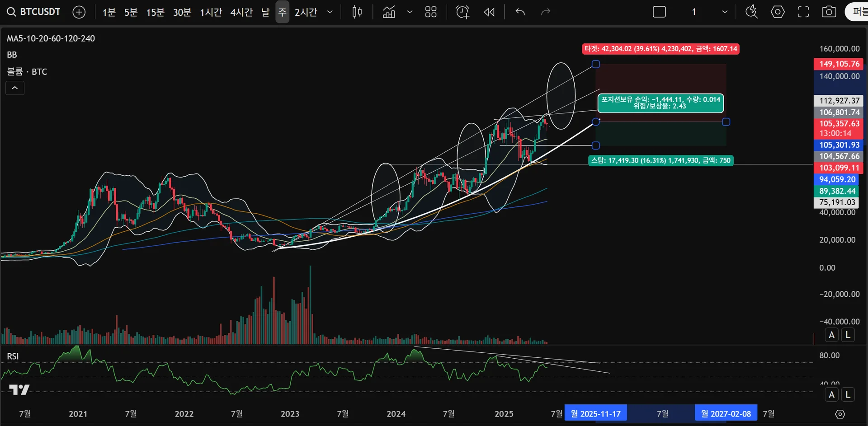Image resolution: width=868 pixels, height=426 pixels.
Task: Toggle auto scale A on RSI pane
Action: [x=831, y=394]
